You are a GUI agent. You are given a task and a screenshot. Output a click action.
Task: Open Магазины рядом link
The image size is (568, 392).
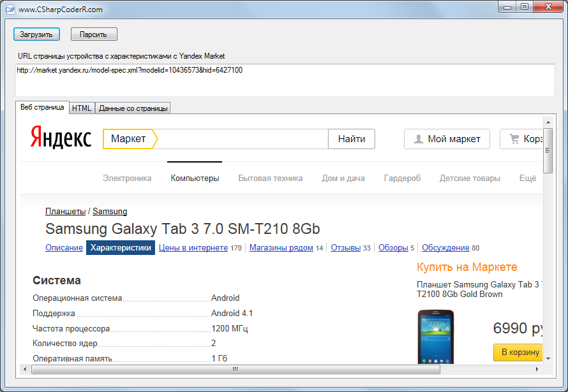pyautogui.click(x=281, y=248)
